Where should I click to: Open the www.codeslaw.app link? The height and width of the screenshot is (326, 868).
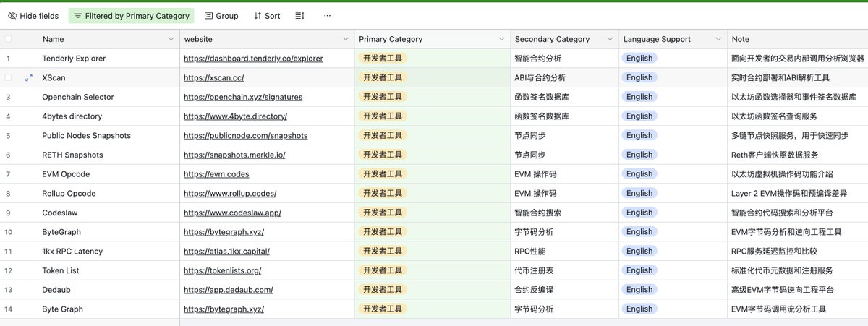point(232,213)
